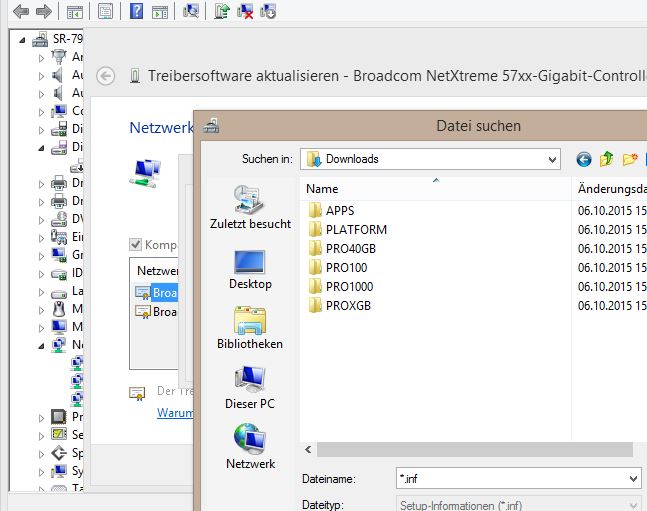The image size is (647, 511).
Task: Select the Se security tree item
Action: [x=67, y=435]
